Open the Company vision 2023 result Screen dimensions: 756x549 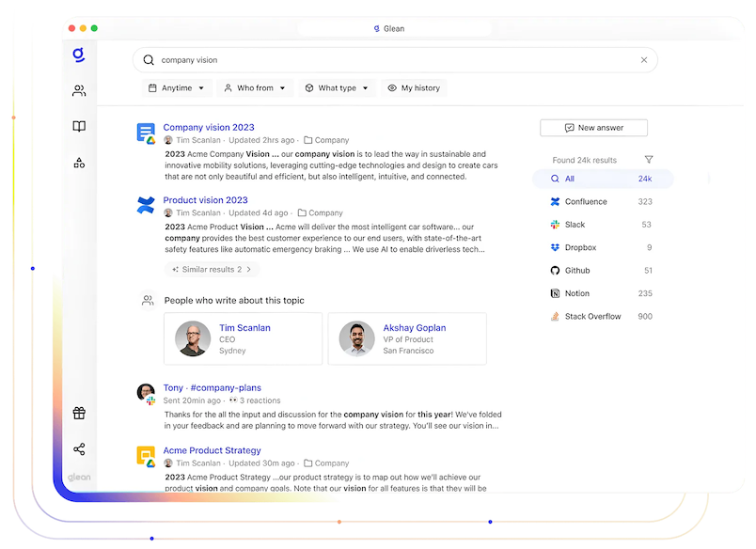click(x=209, y=127)
